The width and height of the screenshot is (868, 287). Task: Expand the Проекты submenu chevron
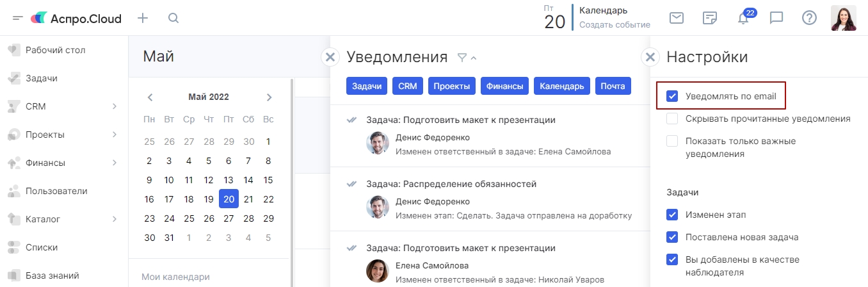[115, 135]
